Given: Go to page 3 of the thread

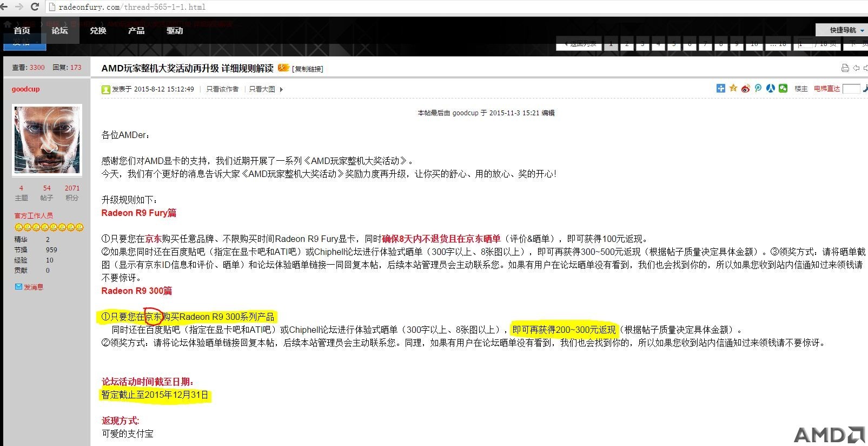Looking at the screenshot, I should coord(642,44).
